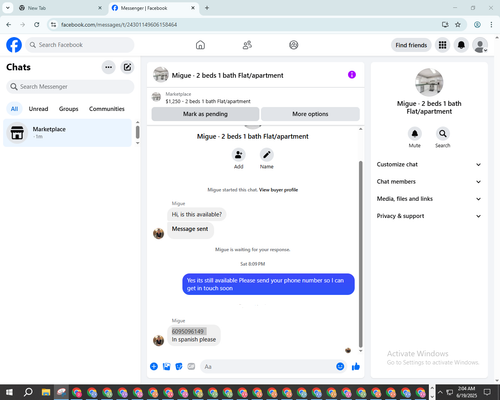The height and width of the screenshot is (400, 500).
Task: Open Facebook home via logo
Action: (x=14, y=45)
